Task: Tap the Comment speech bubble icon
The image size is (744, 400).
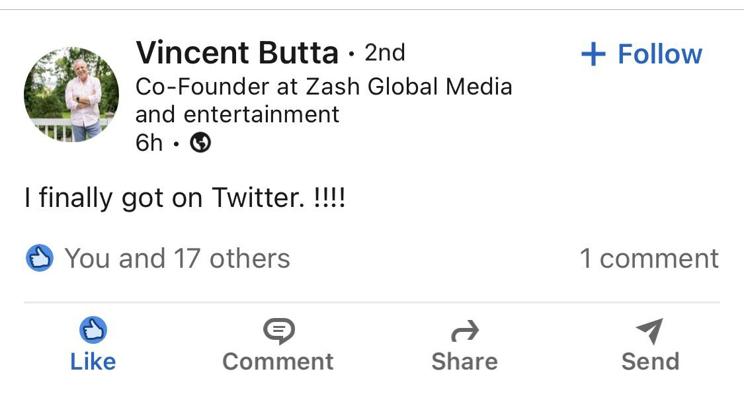Action: coord(277,330)
